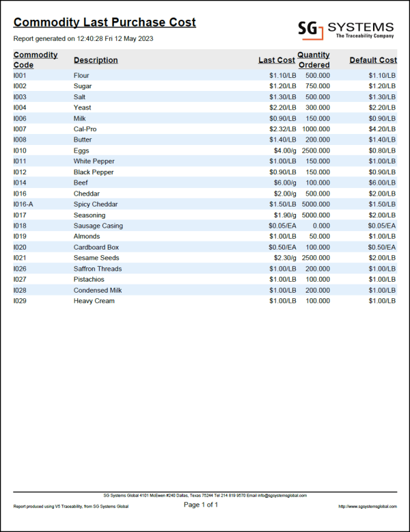Select commodity code I006
410x532 pixels.
coord(20,118)
